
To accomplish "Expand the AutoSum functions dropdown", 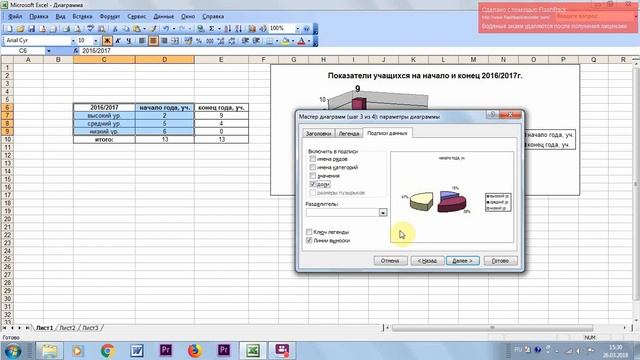I will click(x=219, y=29).
